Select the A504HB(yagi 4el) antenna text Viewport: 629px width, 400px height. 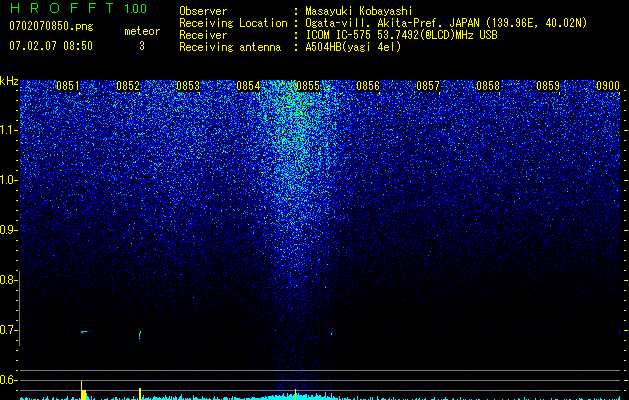353,47
